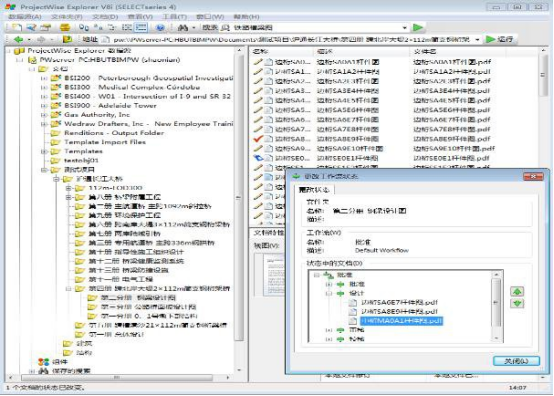Viewport: 554px width, 396px height.
Task: Select highlighted MA0A1 pdf in the dialog tree
Action: (401, 321)
